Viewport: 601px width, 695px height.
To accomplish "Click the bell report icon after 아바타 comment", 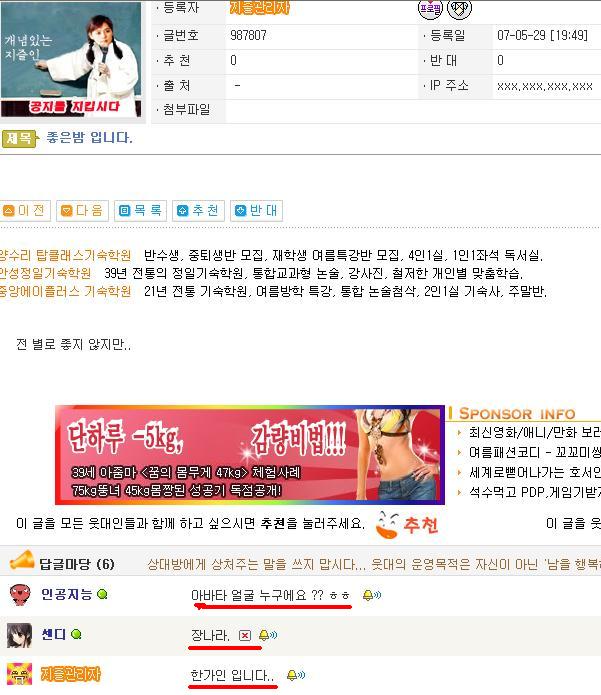I will pos(372,595).
